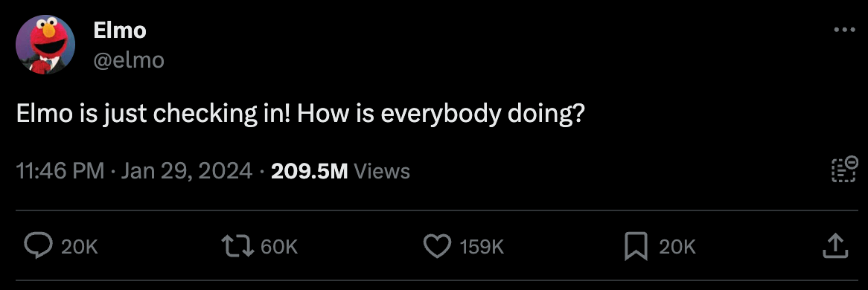Click the 20K replies count beside bubble
The image size is (868, 290).
tap(79, 247)
